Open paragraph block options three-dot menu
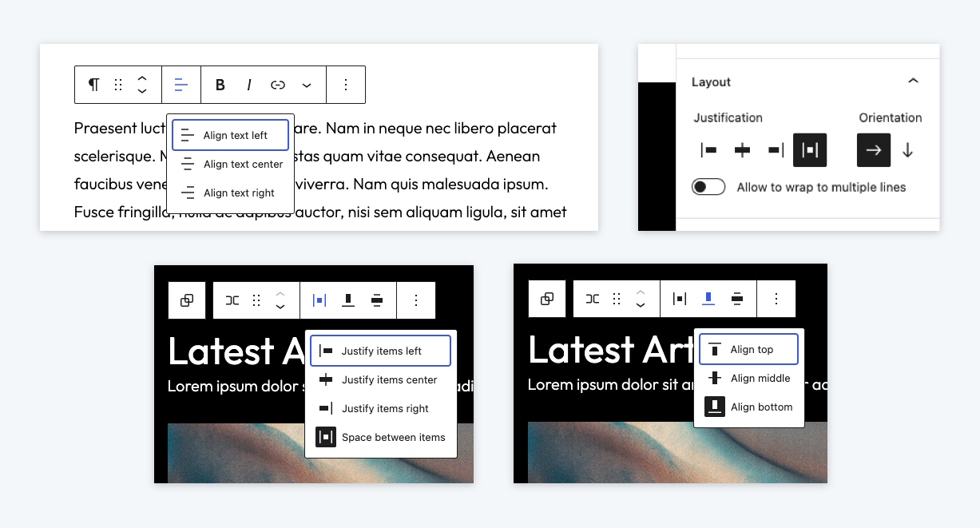The image size is (980, 528). coord(346,85)
